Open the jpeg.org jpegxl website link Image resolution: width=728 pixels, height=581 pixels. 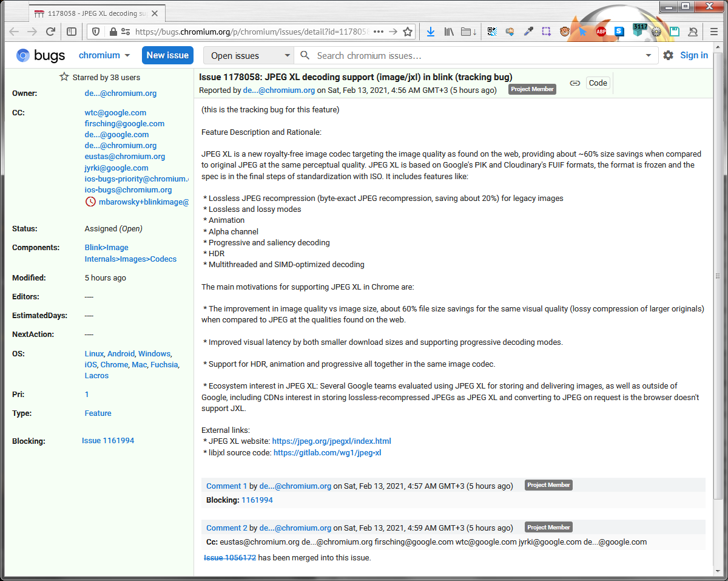[x=331, y=441]
